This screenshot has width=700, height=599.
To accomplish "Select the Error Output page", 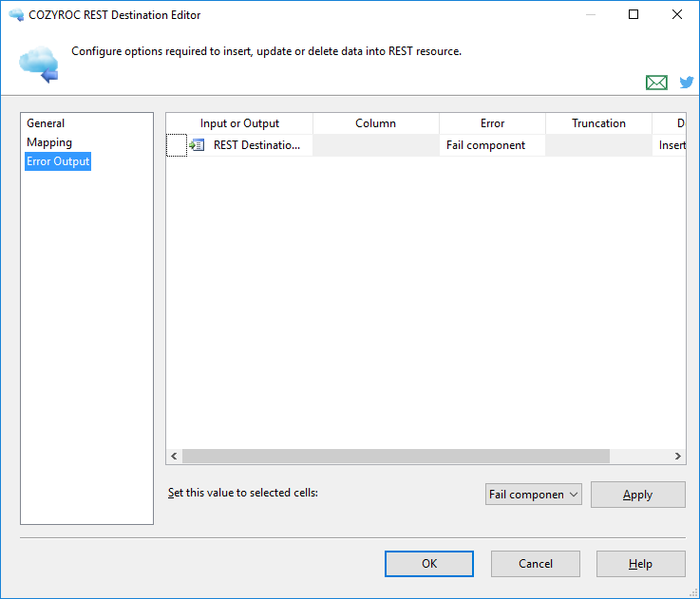I will tap(58, 161).
